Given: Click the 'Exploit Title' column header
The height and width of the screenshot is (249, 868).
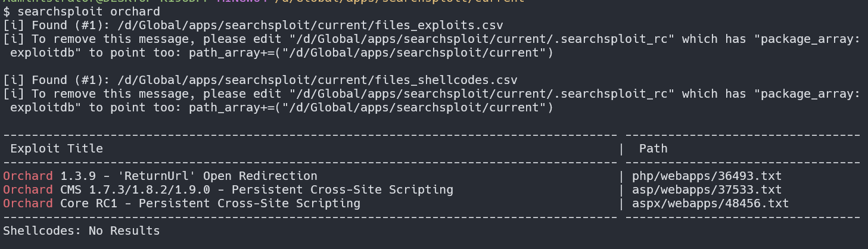Looking at the screenshot, I should coord(57,148).
